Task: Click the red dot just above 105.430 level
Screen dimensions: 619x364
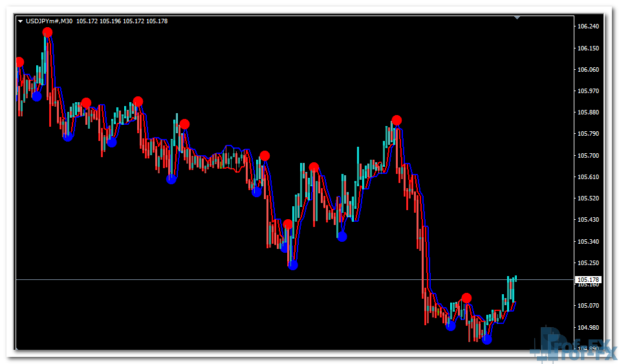Action: point(288,224)
